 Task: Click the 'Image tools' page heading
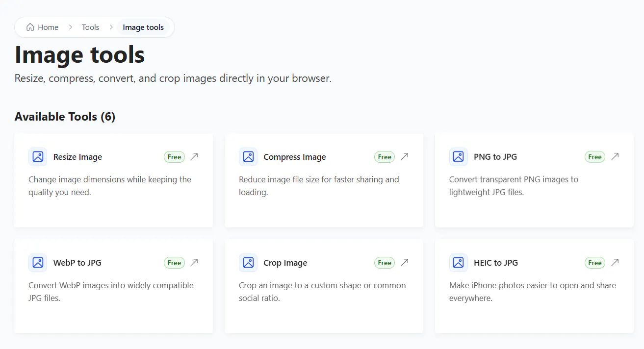[80, 54]
